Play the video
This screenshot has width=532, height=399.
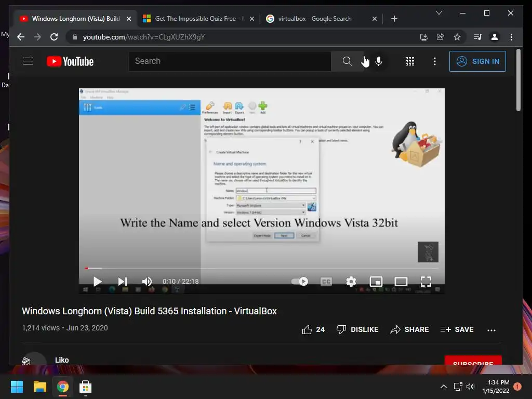[x=97, y=281]
